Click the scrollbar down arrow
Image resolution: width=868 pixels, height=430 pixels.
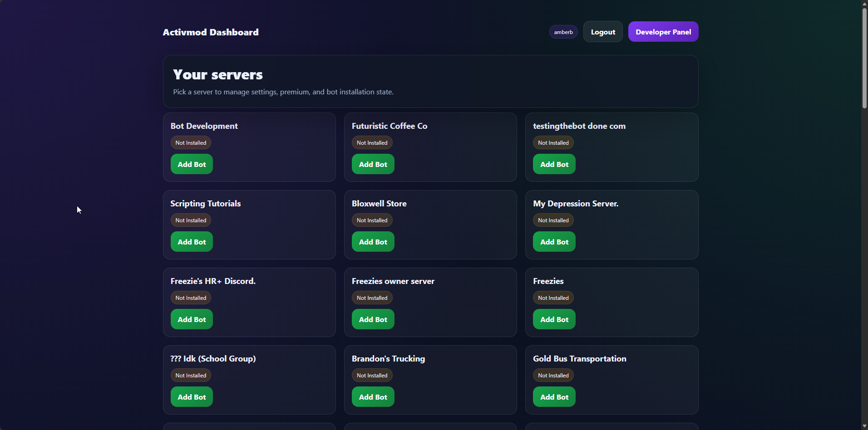tap(864, 426)
